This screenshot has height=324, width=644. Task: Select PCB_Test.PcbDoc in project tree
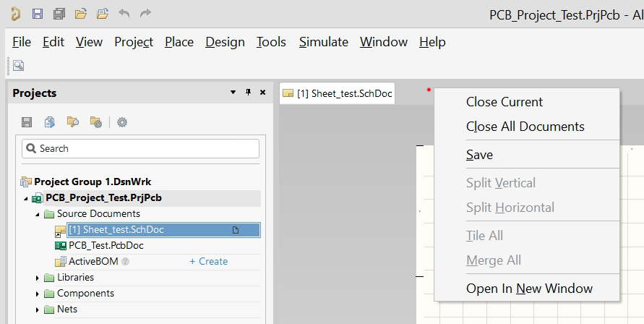pos(106,246)
